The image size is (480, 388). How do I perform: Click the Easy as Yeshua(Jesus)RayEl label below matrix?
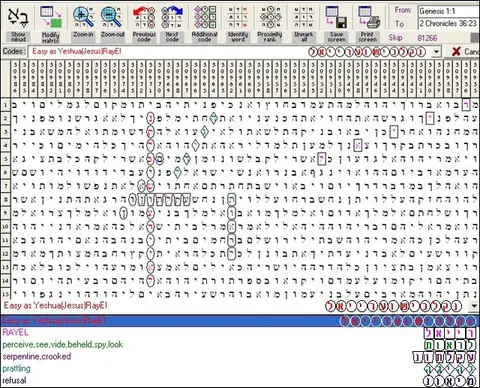tap(55, 305)
